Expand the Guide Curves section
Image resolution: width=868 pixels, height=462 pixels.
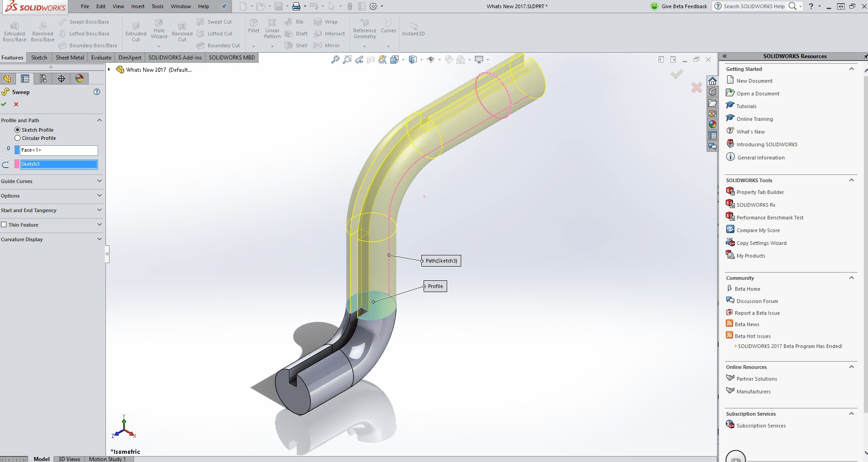coord(99,181)
